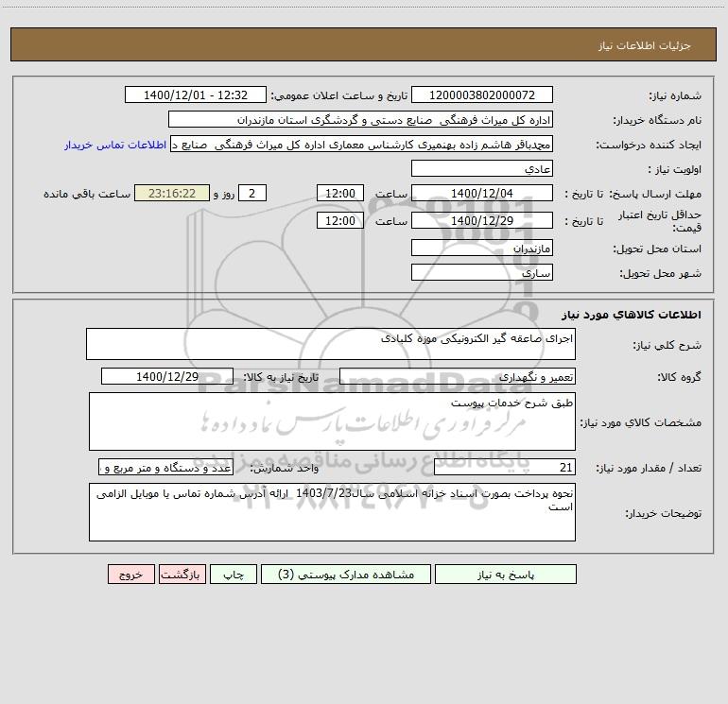The image size is (728, 704).
Task: Click the اولویت نیاز label
Action: coord(675,170)
